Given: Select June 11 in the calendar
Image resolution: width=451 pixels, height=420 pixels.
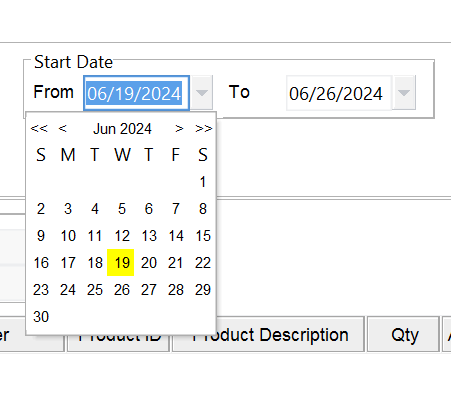Looking at the screenshot, I should 95,236.
